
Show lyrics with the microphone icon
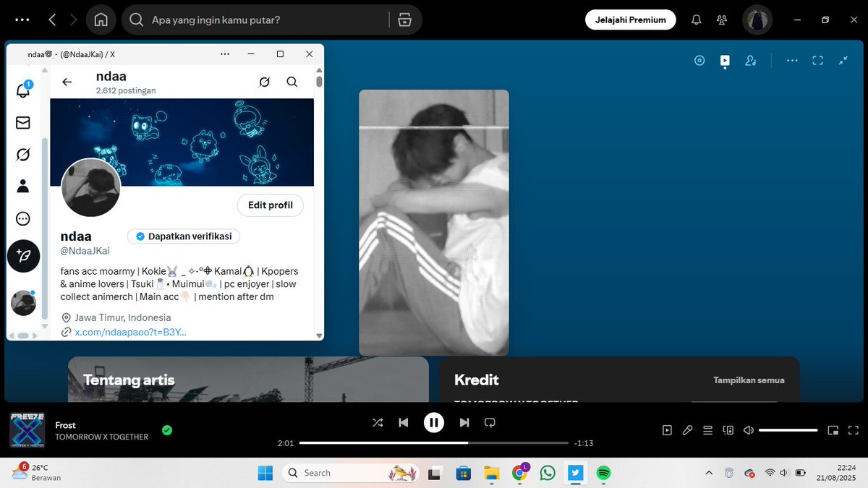point(687,430)
